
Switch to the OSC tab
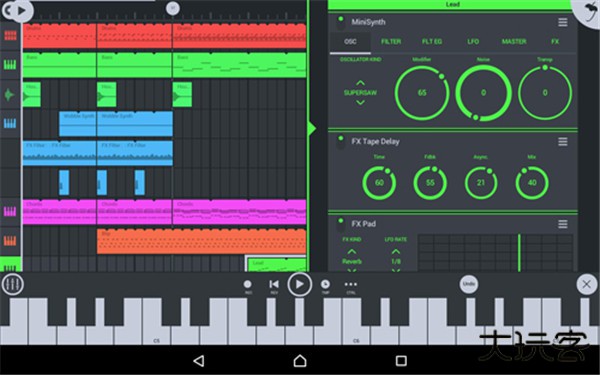tap(351, 42)
